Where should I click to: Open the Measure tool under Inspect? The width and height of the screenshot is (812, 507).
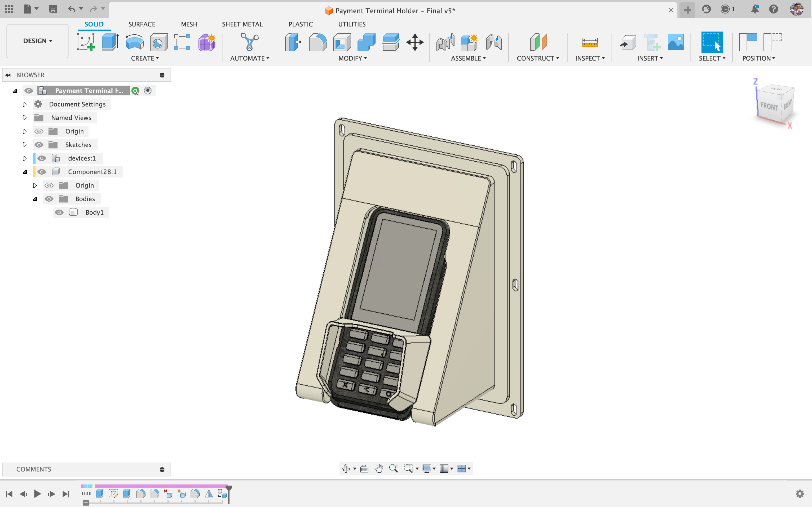589,42
